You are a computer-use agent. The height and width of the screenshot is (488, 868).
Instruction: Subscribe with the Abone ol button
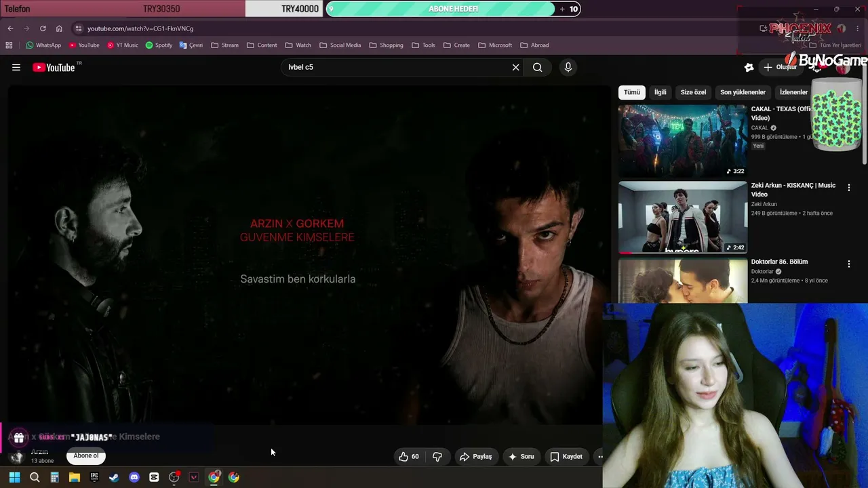coord(86,456)
